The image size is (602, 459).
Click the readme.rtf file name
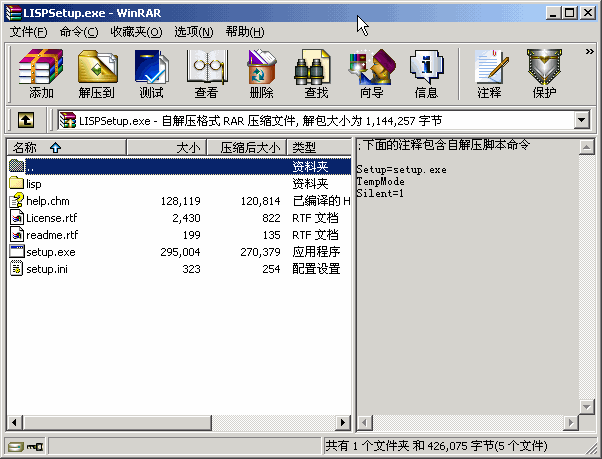[x=52, y=234]
